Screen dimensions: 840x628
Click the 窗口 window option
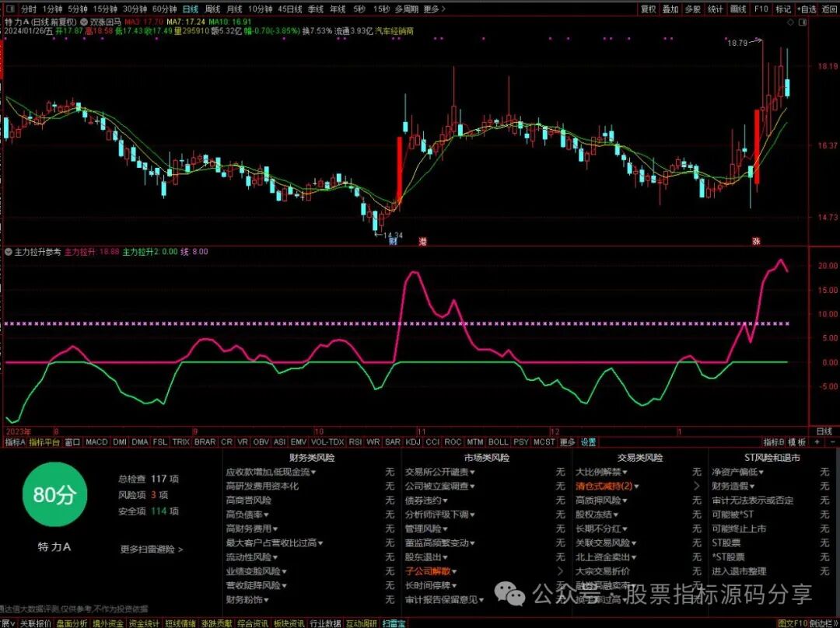click(x=72, y=442)
